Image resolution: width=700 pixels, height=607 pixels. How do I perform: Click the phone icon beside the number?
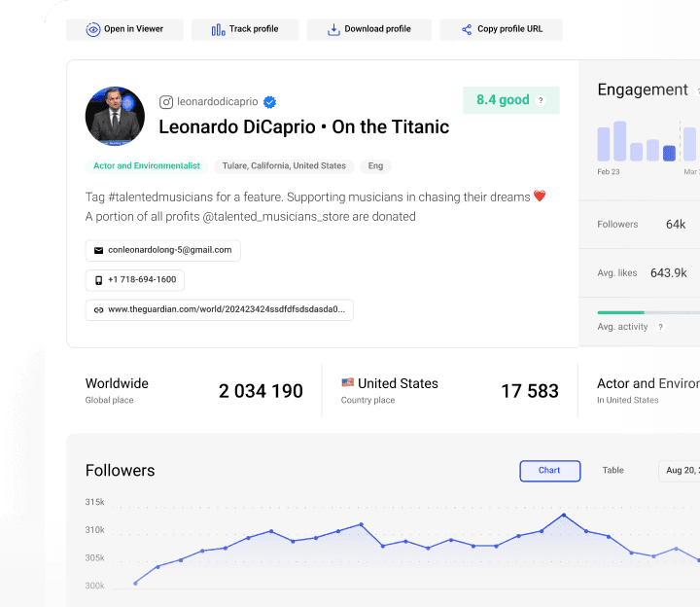(98, 280)
